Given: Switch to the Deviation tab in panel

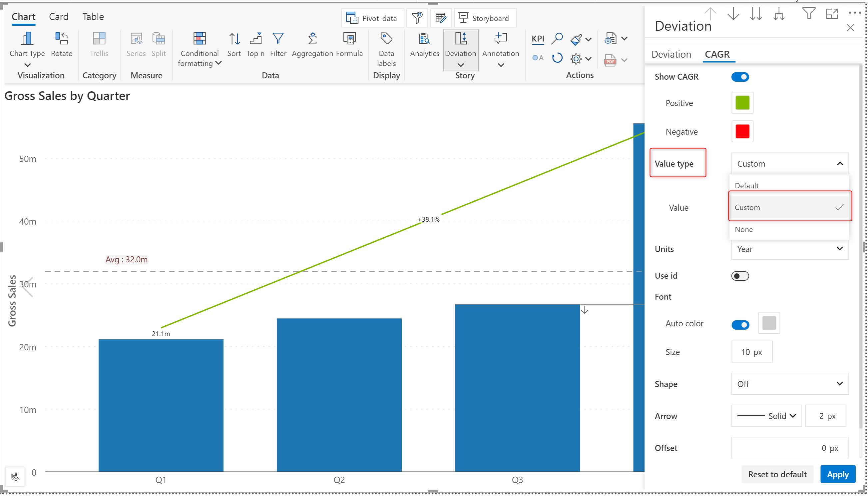Looking at the screenshot, I should tap(671, 54).
